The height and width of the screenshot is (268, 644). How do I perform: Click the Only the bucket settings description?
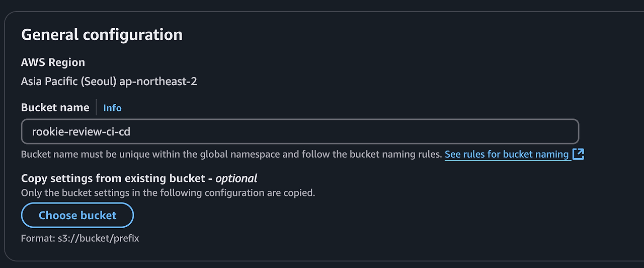[168, 193]
